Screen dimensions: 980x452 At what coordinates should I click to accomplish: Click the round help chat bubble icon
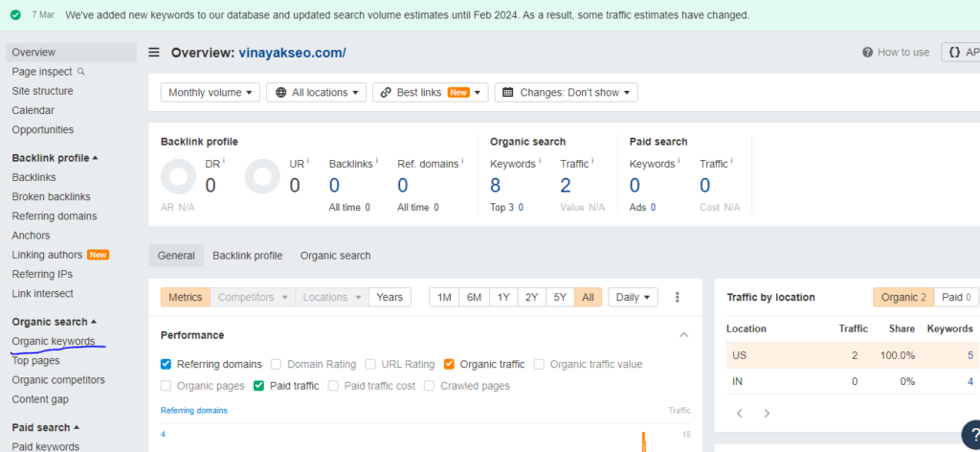coord(971,435)
